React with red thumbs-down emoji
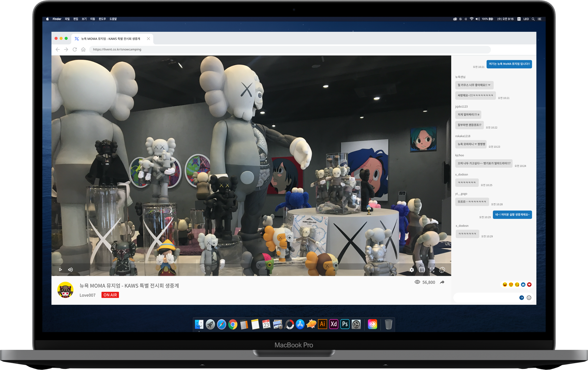Screen dimensions: 588x370 529,284
